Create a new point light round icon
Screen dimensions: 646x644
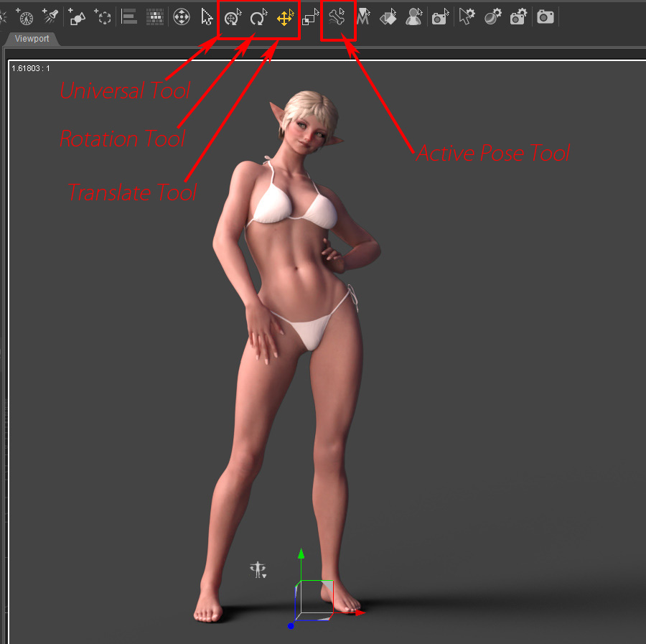25,17
